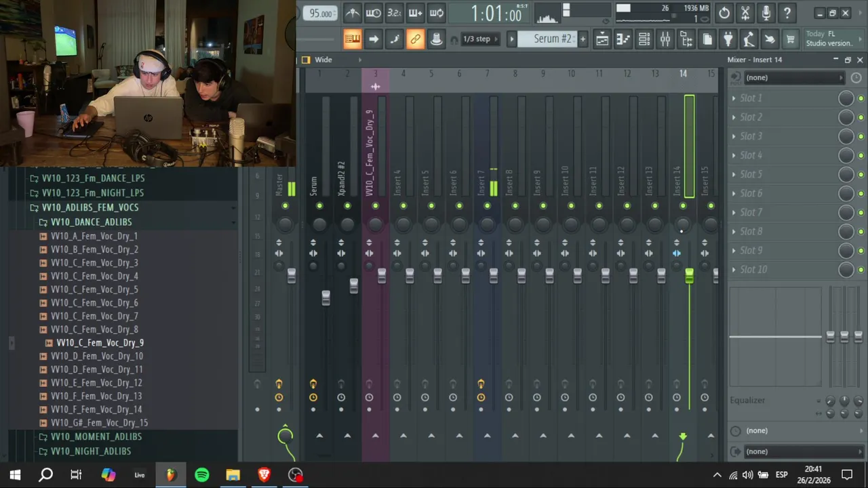Click the circular arrow icon in top toolbar
The width and height of the screenshot is (868, 488).
coord(724,13)
